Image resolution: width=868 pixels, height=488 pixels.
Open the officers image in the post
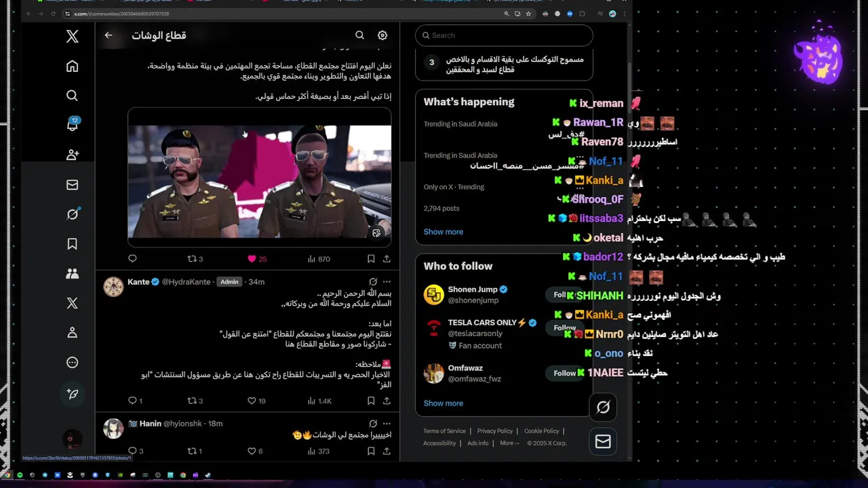(260, 177)
